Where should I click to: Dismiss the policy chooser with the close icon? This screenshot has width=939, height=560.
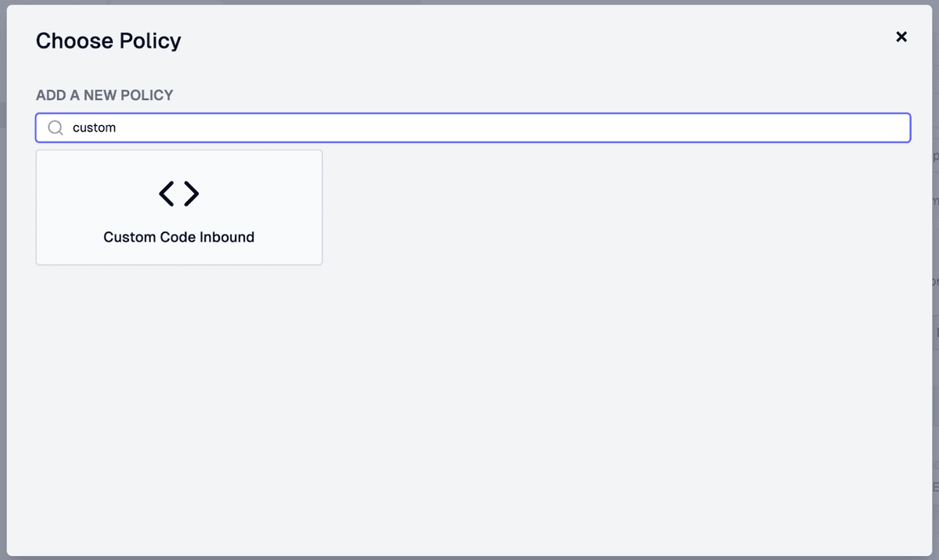coord(901,37)
